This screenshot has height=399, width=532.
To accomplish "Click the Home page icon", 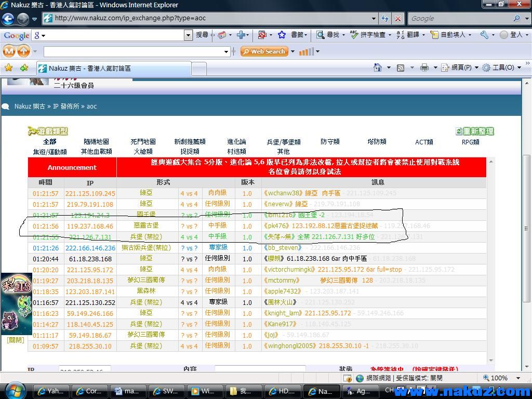I will click(378, 68).
